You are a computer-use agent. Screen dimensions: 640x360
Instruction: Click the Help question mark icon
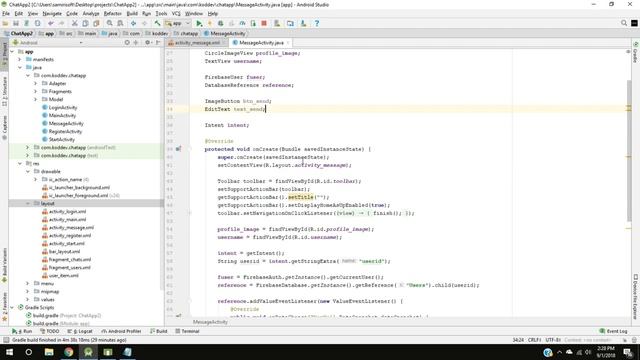[317, 23]
